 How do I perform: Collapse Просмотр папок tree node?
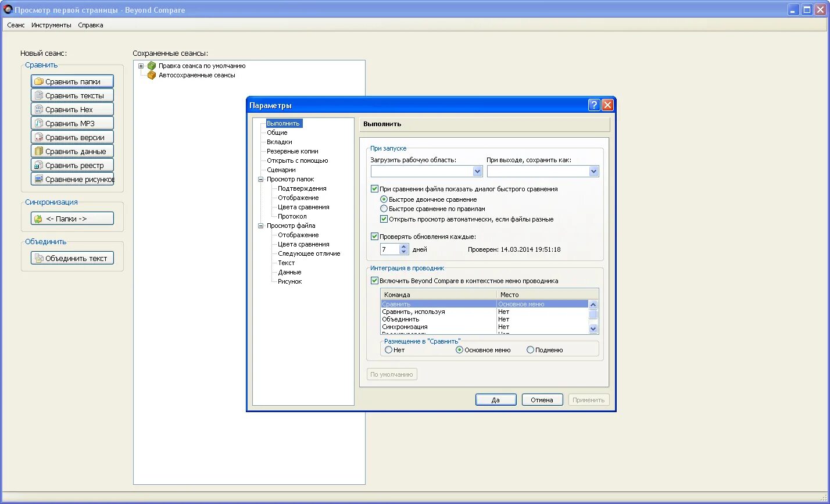point(261,179)
